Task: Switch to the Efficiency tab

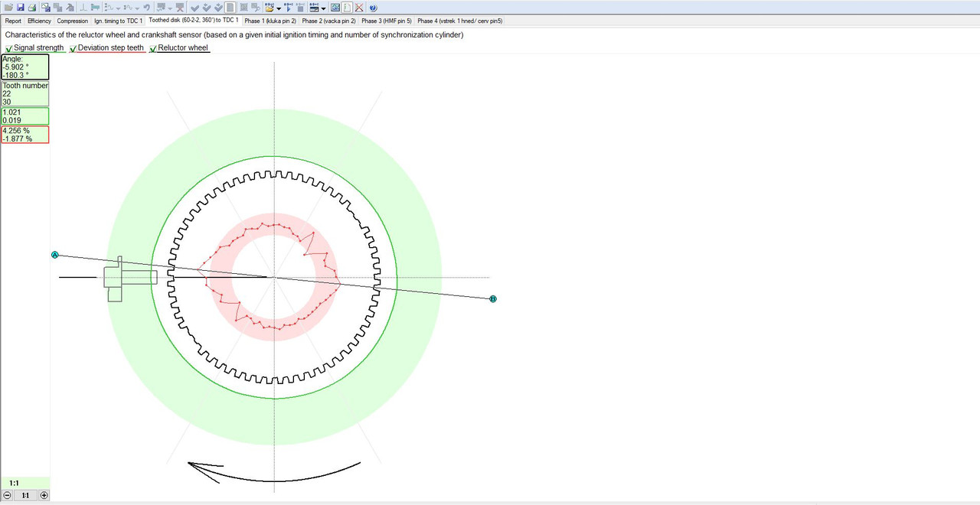Action: point(39,21)
